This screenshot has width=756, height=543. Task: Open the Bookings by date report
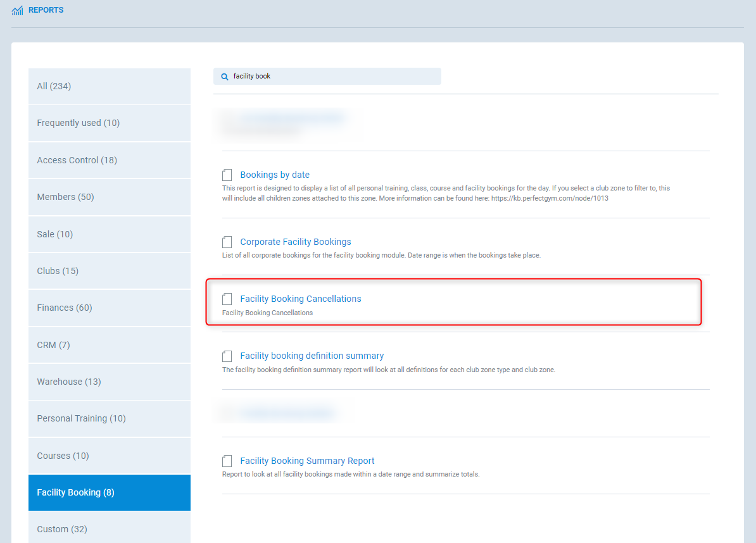275,175
